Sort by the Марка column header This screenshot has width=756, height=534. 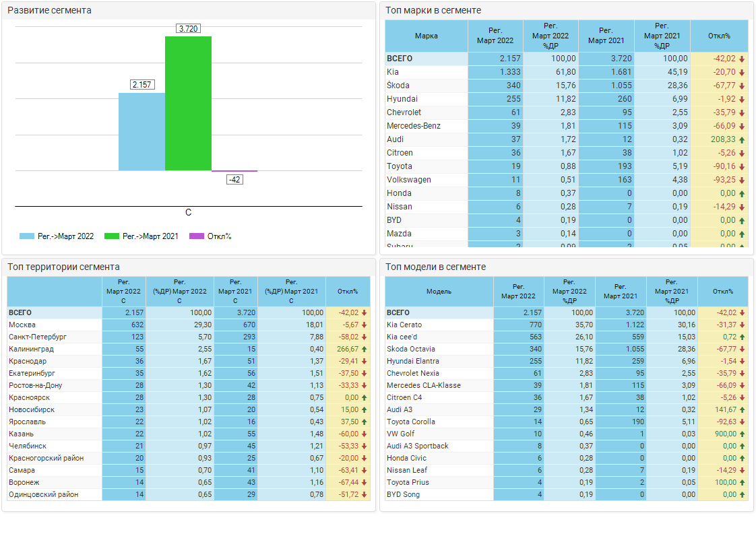(426, 36)
